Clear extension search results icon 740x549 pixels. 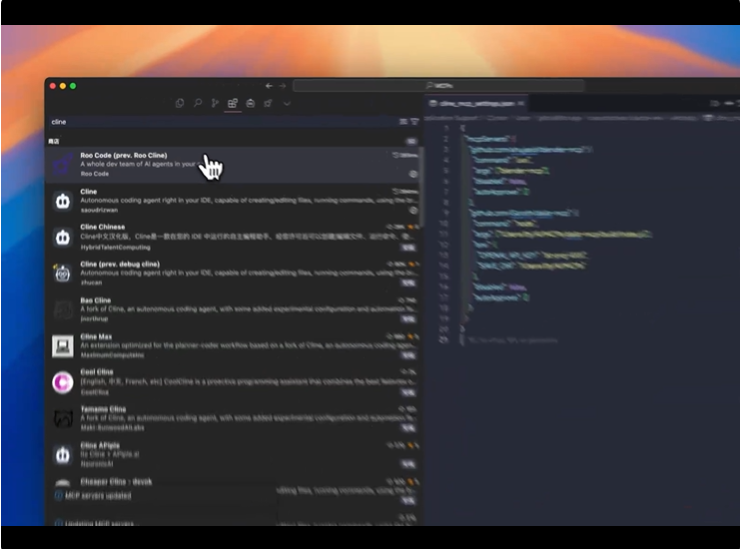tap(403, 122)
